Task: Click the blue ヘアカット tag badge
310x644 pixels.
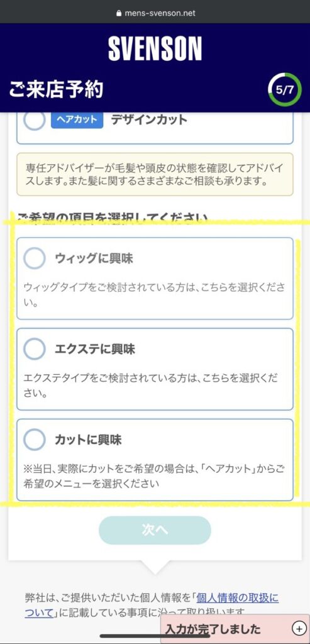Action: click(77, 119)
